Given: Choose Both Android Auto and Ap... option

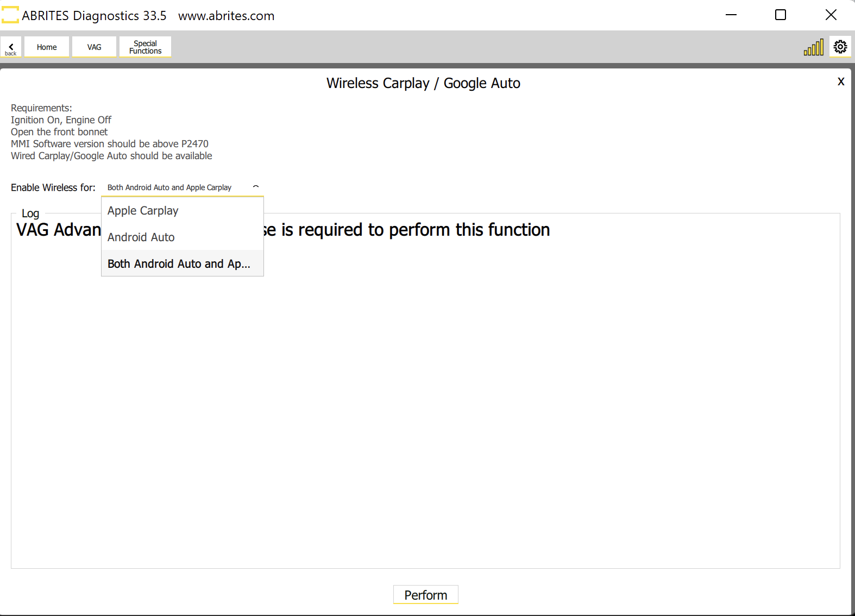Looking at the screenshot, I should click(183, 263).
